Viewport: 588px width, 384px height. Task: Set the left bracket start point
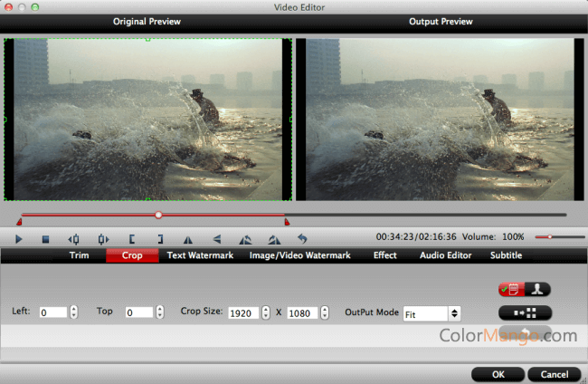(x=132, y=239)
